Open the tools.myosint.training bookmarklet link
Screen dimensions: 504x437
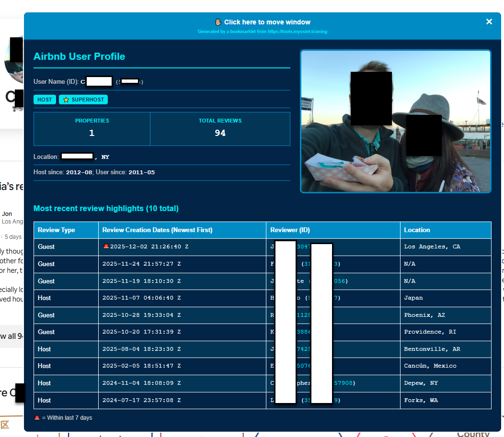(x=262, y=32)
